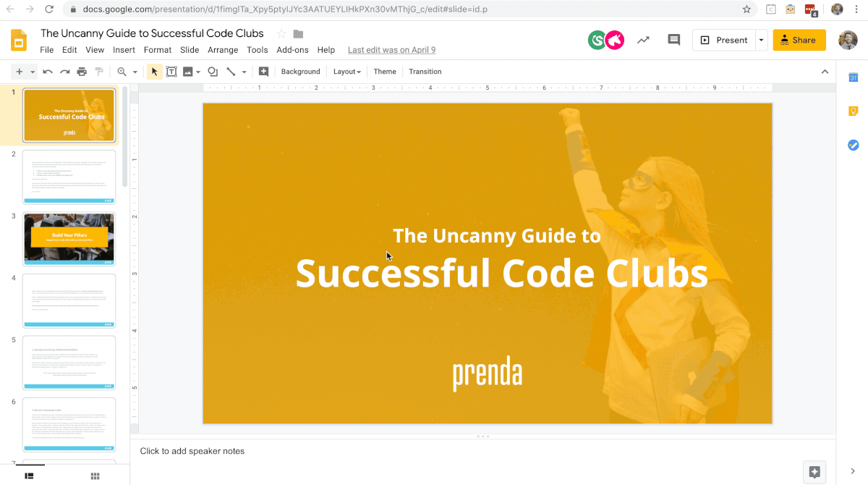Click the pink unicorn collaborator avatar
This screenshot has width=868, height=485.
(615, 41)
